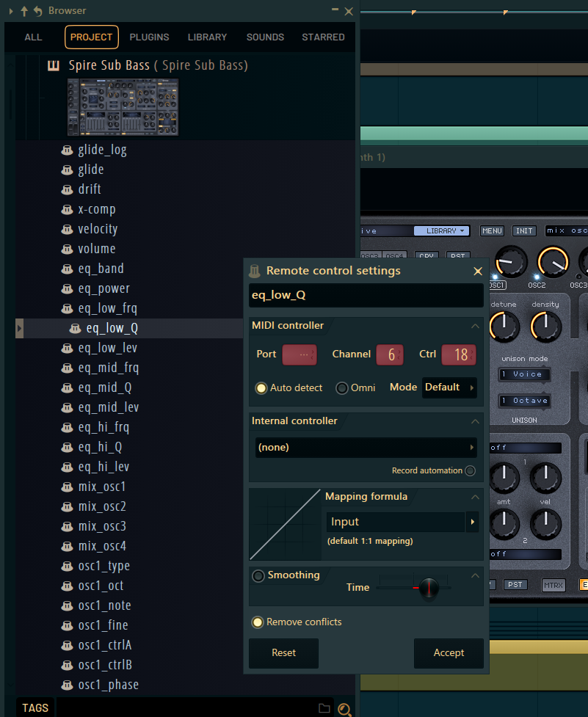Click the osc1_type knob icon
The width and height of the screenshot is (588, 717).
68,566
